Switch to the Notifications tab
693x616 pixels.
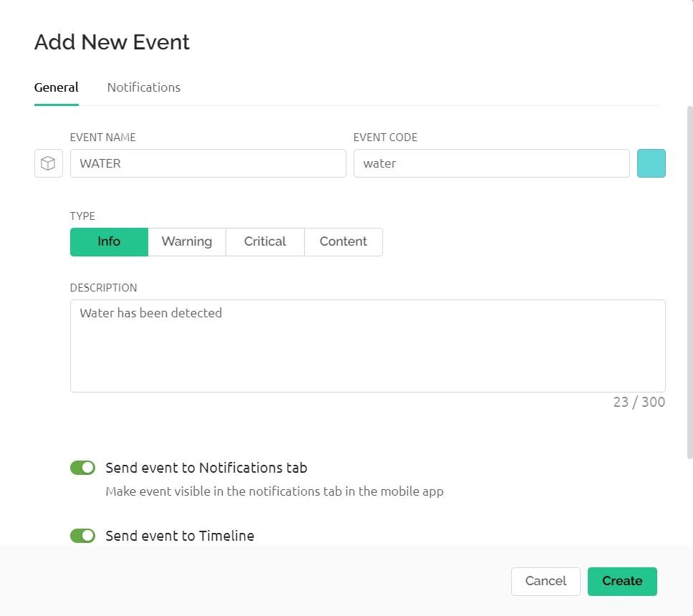coord(144,87)
